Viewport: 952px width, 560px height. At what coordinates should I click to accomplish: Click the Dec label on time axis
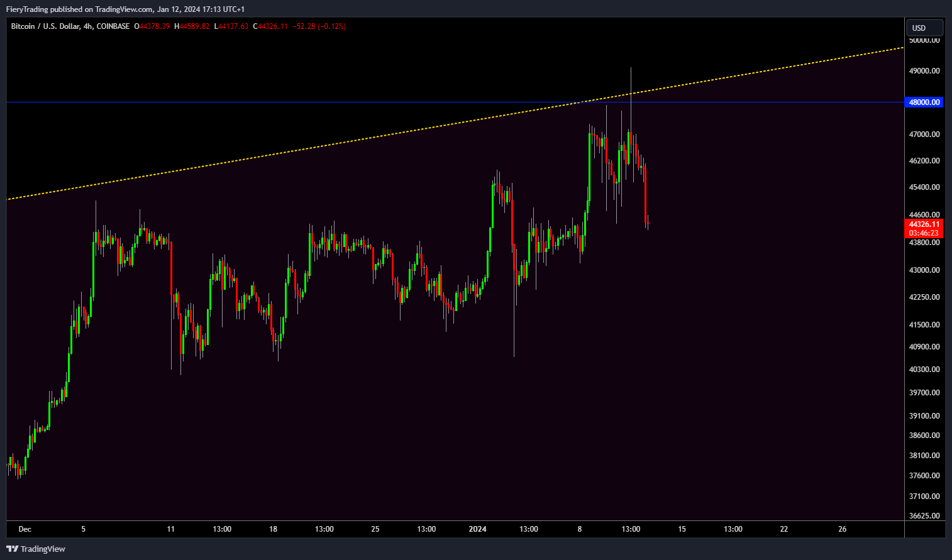[x=25, y=529]
